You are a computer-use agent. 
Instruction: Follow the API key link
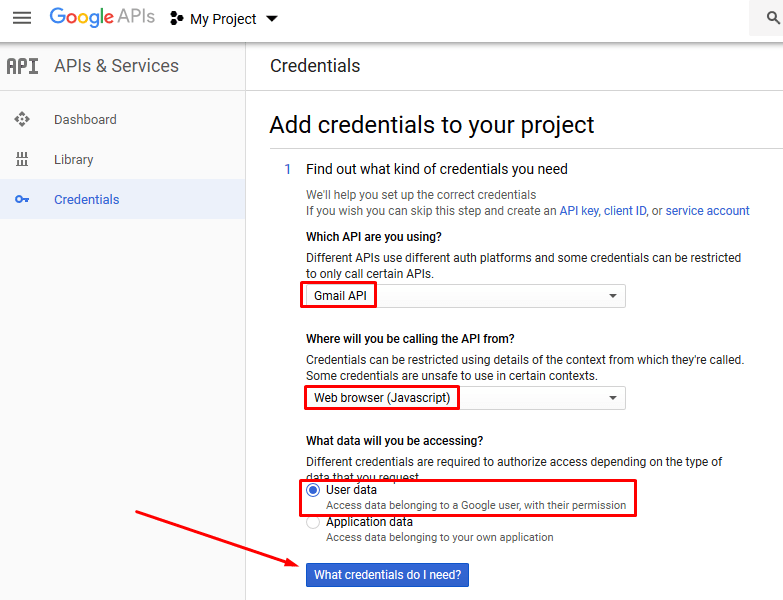click(x=579, y=211)
